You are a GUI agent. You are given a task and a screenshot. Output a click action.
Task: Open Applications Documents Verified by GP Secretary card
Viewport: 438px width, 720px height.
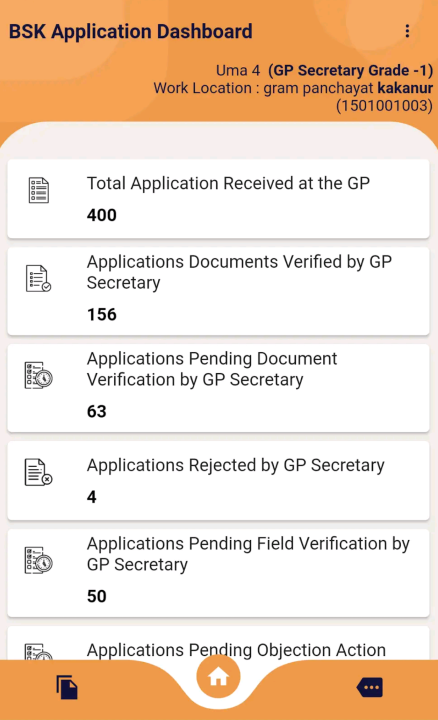[x=219, y=291]
